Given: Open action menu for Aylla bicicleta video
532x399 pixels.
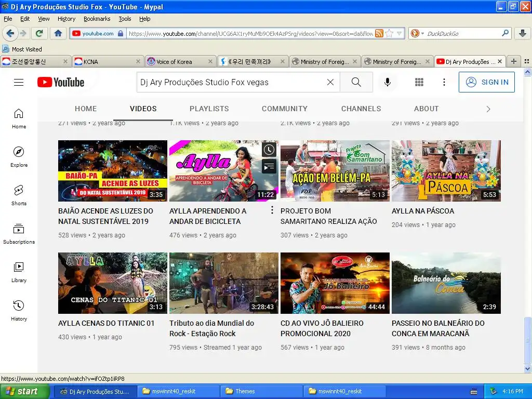Looking at the screenshot, I should click(272, 210).
